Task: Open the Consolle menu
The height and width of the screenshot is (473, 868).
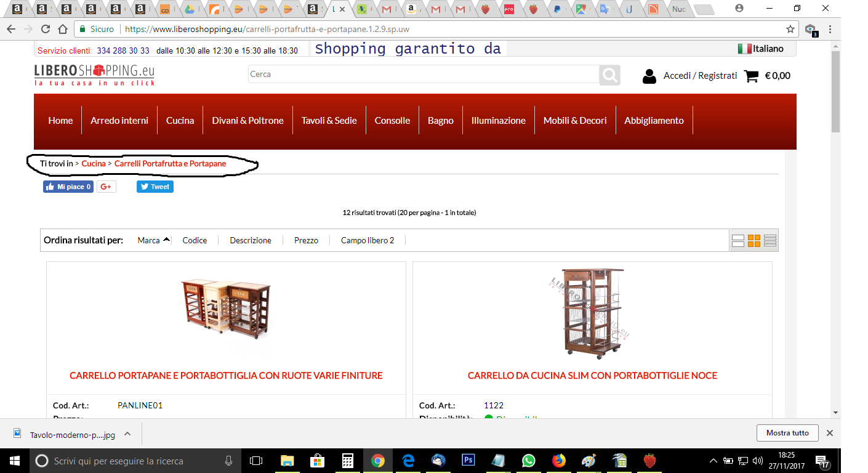Action: pos(393,121)
